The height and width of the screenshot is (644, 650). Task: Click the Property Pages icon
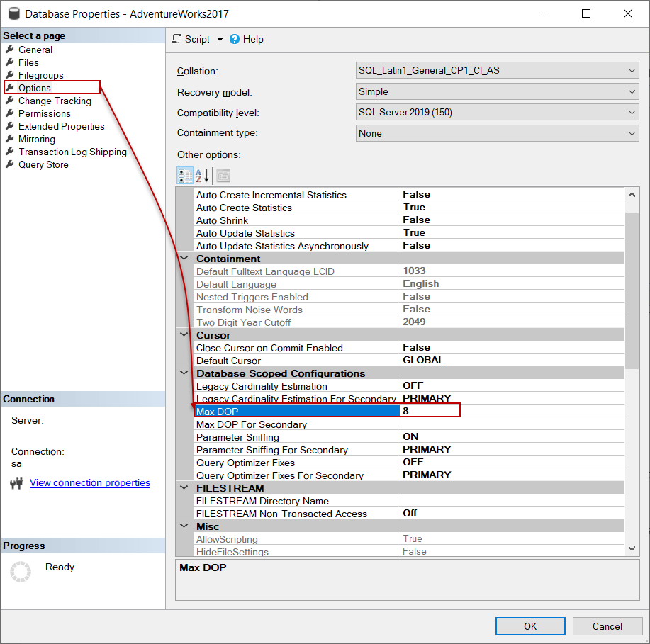point(223,175)
